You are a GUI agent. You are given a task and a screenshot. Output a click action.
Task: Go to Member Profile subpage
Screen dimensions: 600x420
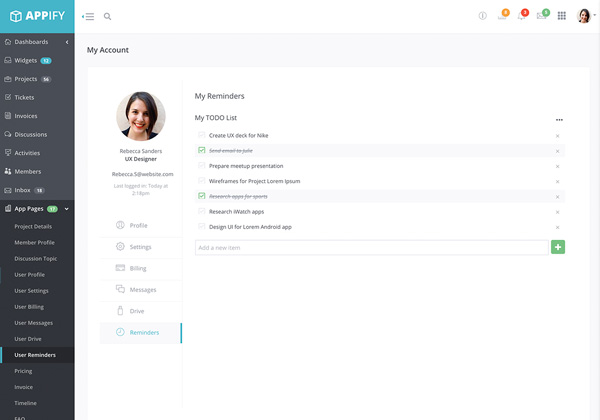click(34, 243)
